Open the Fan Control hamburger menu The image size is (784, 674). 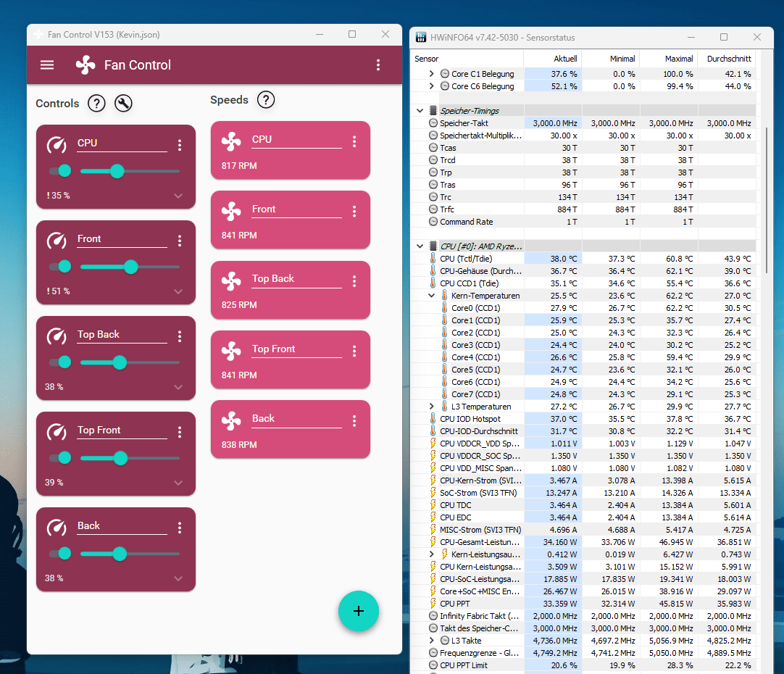[47, 65]
